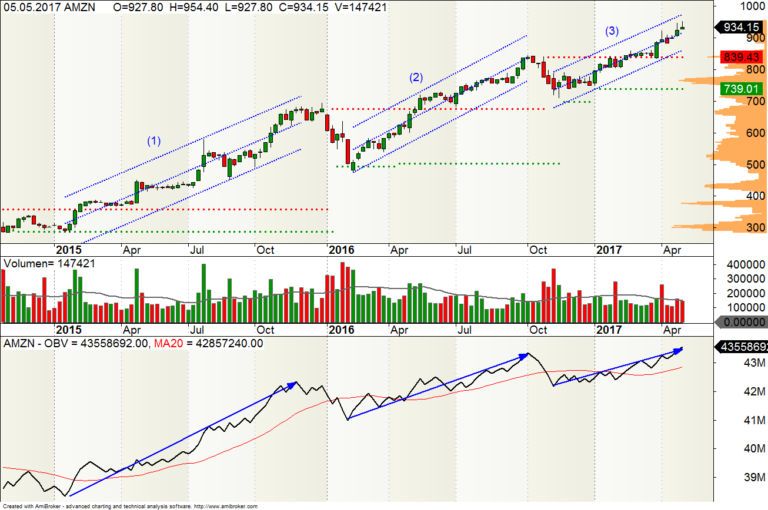Click the 2016 label on price pane time axis
The height and width of the screenshot is (510, 768).
[341, 250]
